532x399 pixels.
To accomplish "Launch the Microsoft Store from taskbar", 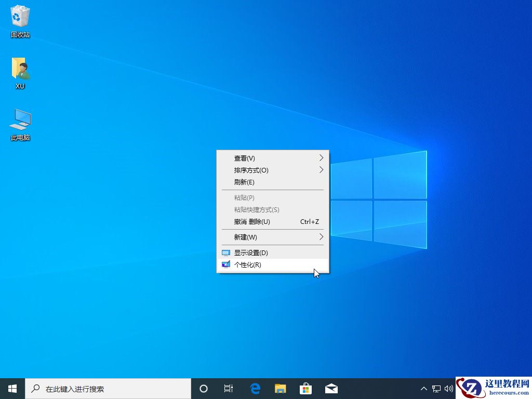I will [306, 388].
